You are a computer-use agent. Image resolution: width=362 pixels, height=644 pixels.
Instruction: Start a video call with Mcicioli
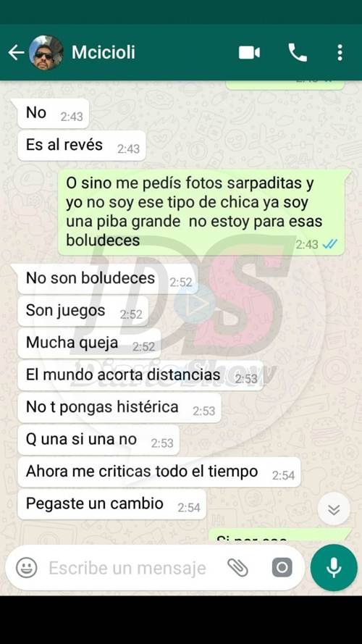click(250, 53)
